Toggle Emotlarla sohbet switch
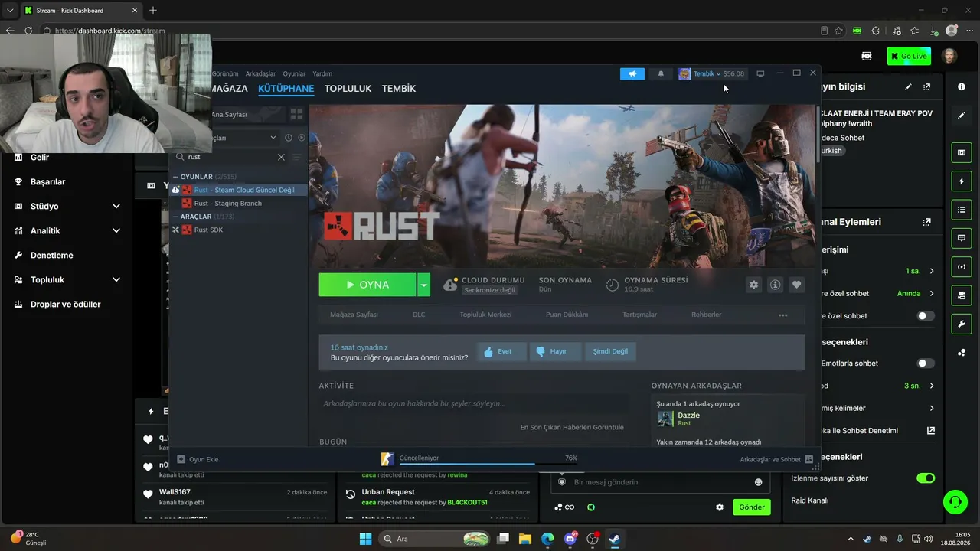Screen dimensions: 980x551 926,364
